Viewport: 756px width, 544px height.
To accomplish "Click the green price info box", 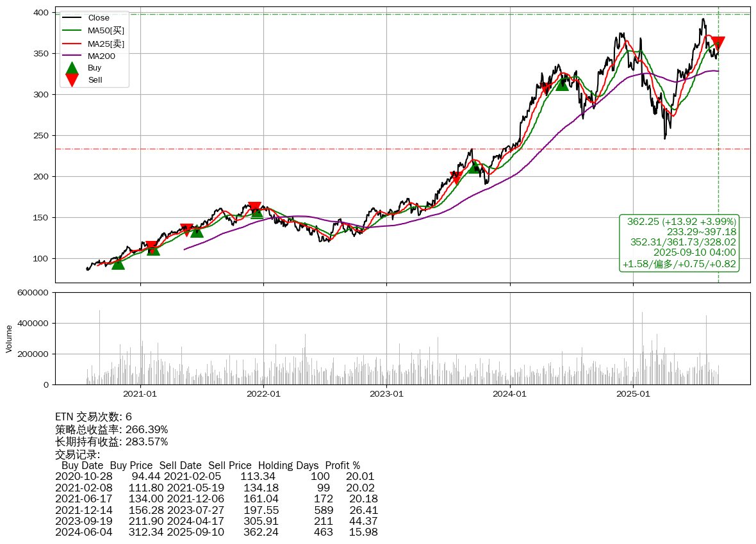I will click(x=679, y=243).
